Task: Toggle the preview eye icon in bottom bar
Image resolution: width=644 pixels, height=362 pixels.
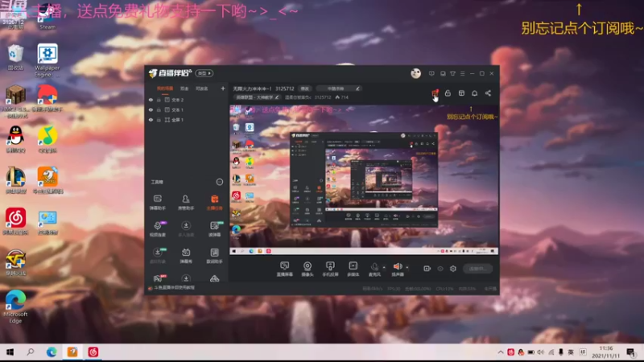Action: (x=440, y=269)
